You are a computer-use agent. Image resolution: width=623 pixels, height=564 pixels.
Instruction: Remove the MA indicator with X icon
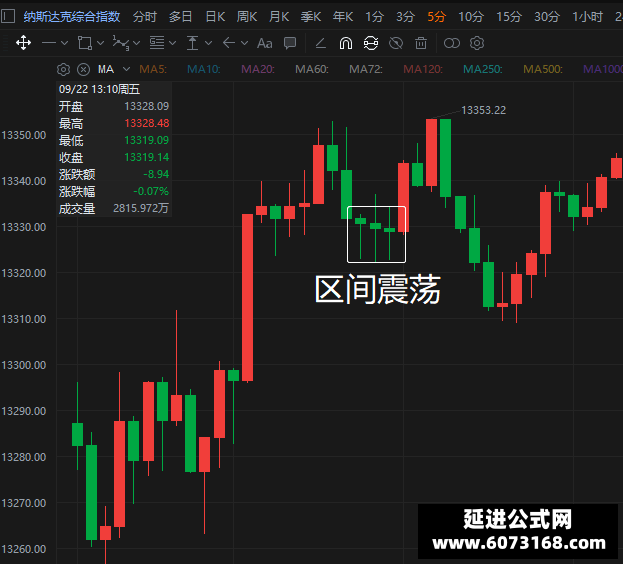(x=83, y=70)
